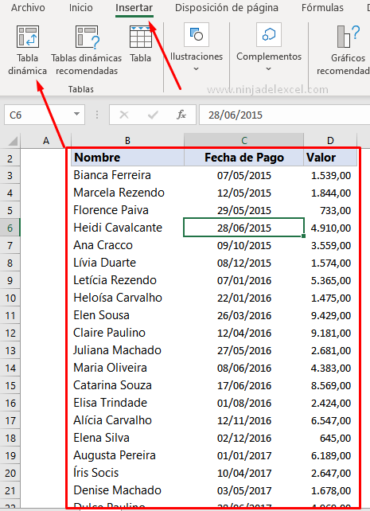Viewport: 370px width, 511px height.
Task: Select row 21 header
Action: (10, 490)
